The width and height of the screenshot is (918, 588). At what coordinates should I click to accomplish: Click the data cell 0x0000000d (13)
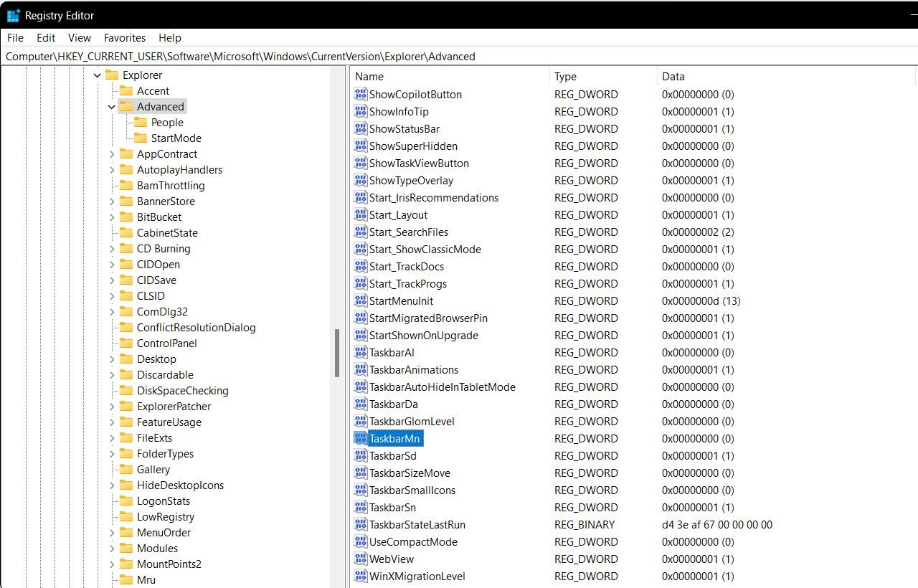tap(701, 300)
